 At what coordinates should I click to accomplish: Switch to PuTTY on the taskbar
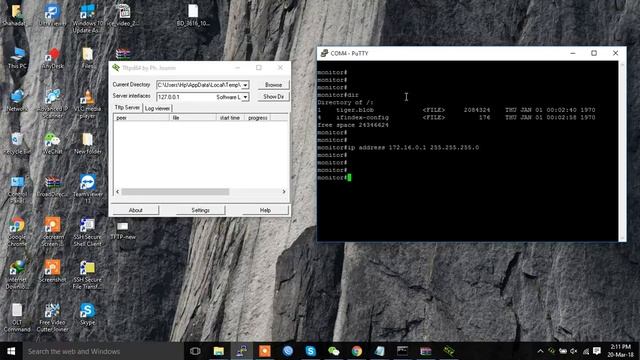click(x=242, y=351)
